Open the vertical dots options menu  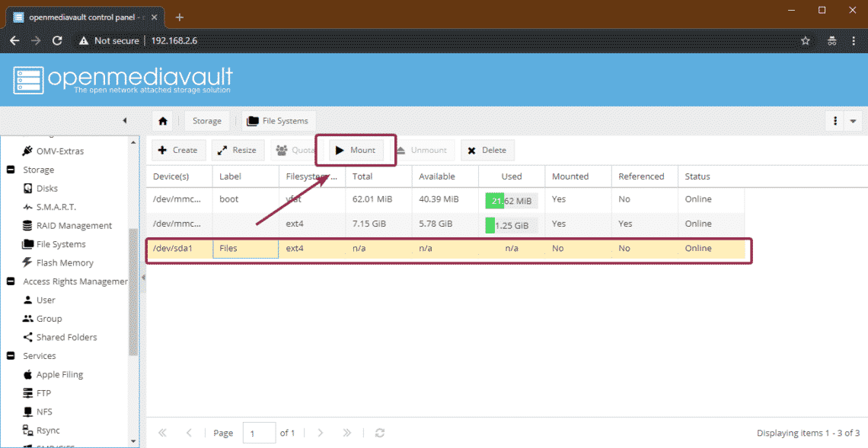tap(835, 121)
